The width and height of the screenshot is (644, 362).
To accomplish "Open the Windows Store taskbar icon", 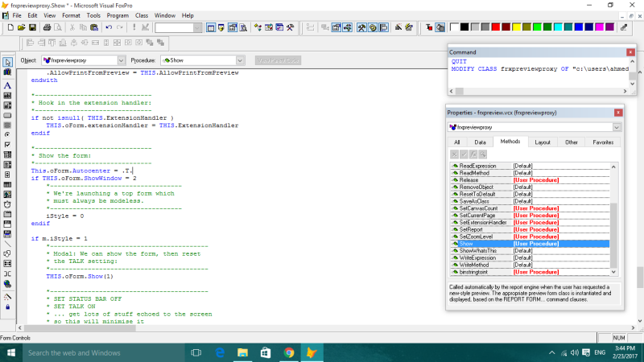I will (x=266, y=352).
